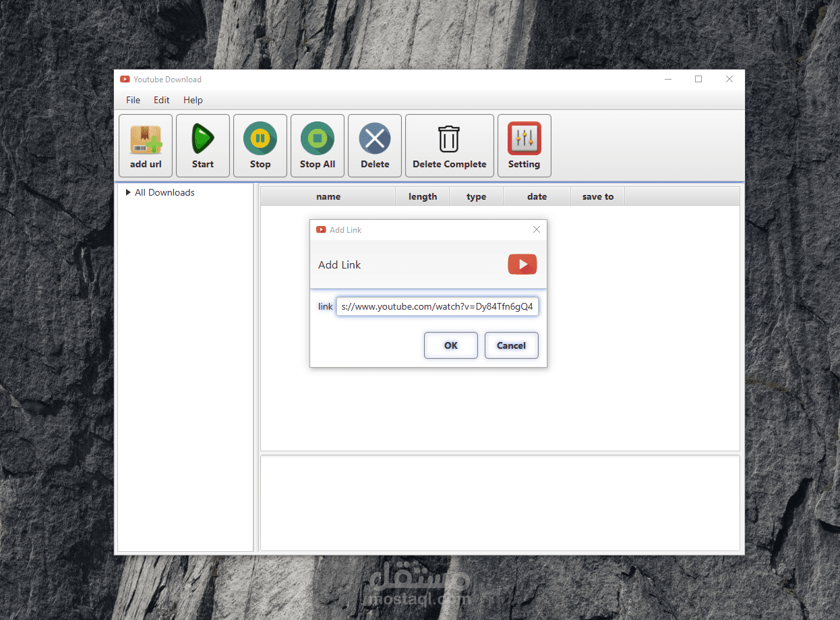Sort by the length column header
840x620 pixels.
423,196
